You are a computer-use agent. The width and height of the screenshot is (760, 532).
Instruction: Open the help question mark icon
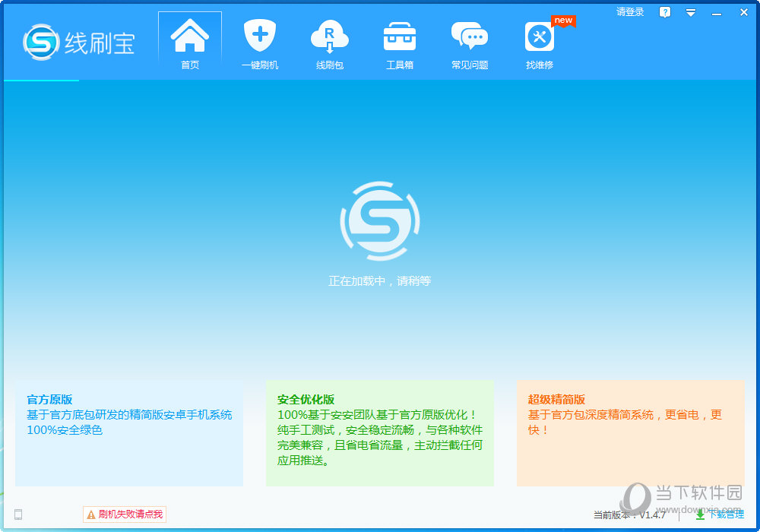click(665, 12)
